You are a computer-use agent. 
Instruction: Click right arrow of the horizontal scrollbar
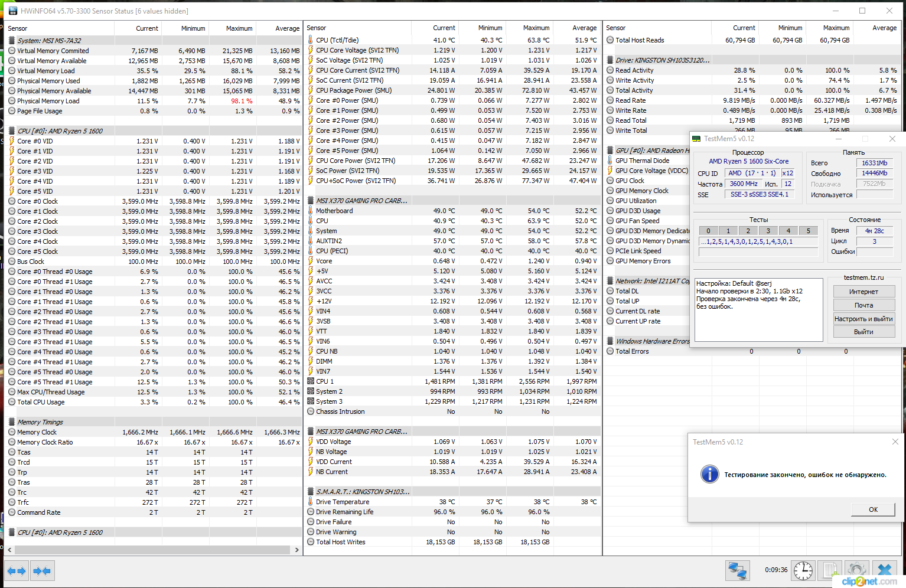pyautogui.click(x=297, y=550)
